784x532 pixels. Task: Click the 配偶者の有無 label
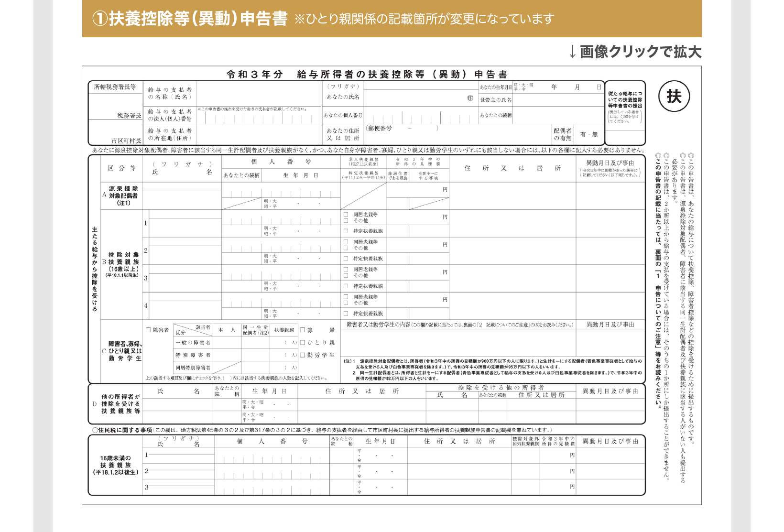562,134
